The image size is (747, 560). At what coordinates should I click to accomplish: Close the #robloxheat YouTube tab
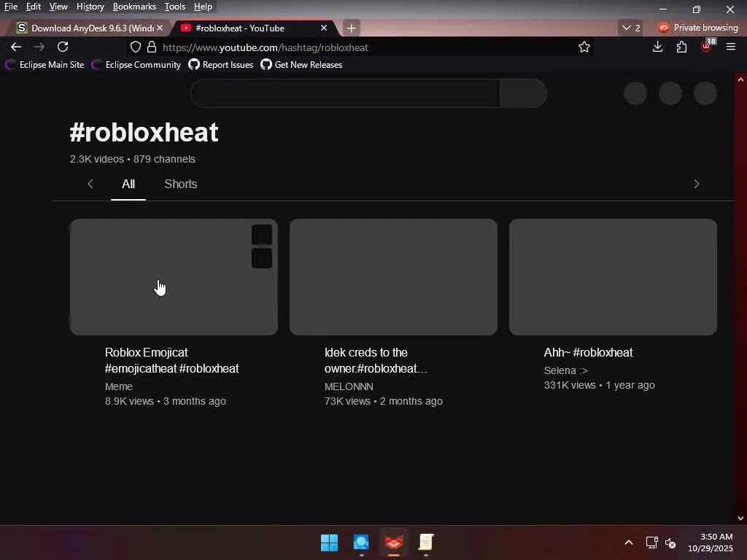point(324,28)
